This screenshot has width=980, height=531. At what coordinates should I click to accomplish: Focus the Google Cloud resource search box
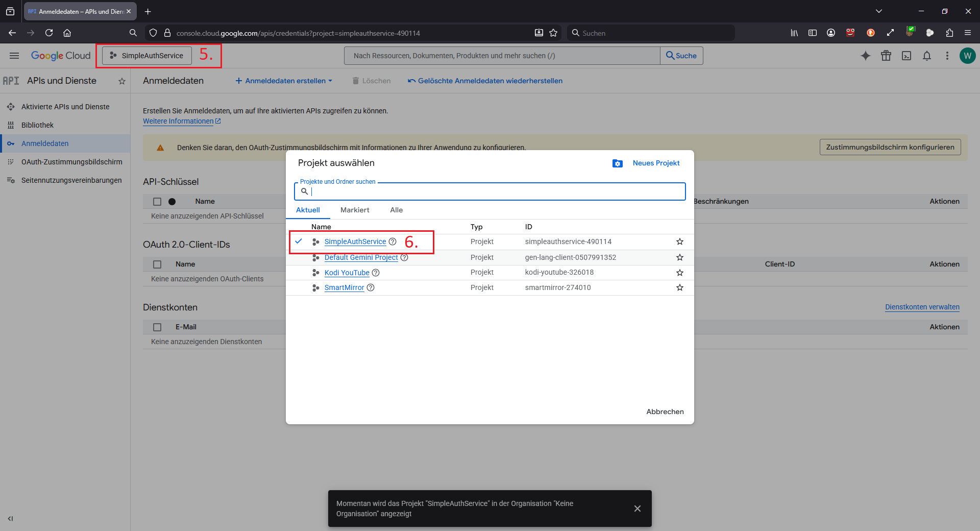tap(502, 56)
